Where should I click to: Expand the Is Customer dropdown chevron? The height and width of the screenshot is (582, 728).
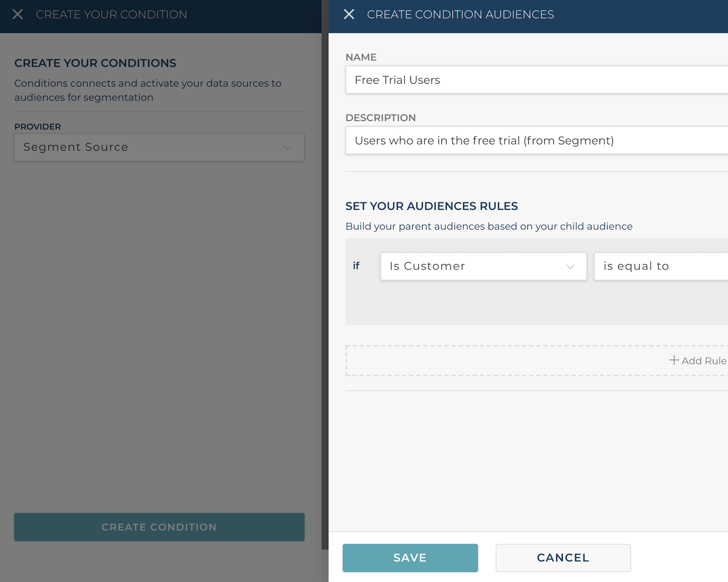pyautogui.click(x=570, y=267)
